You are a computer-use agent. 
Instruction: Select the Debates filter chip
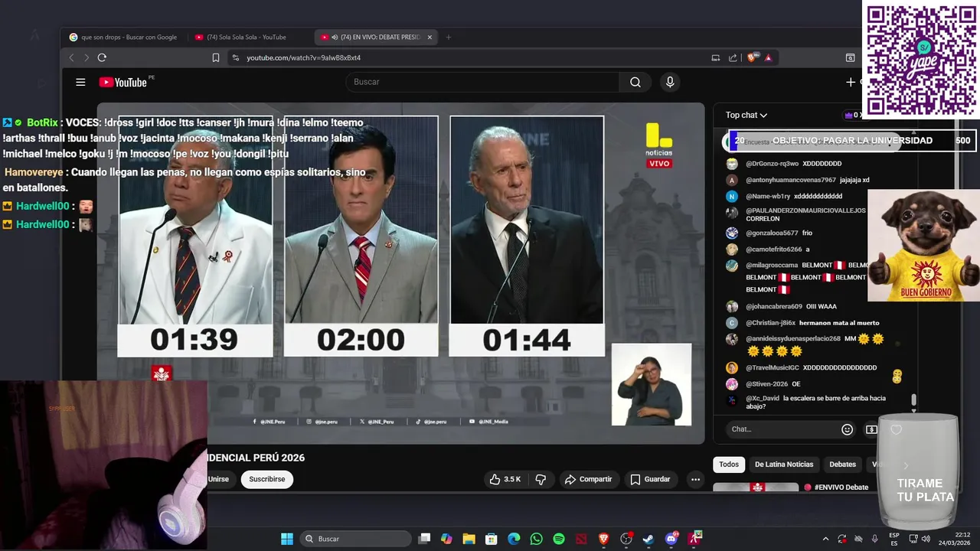tap(843, 465)
